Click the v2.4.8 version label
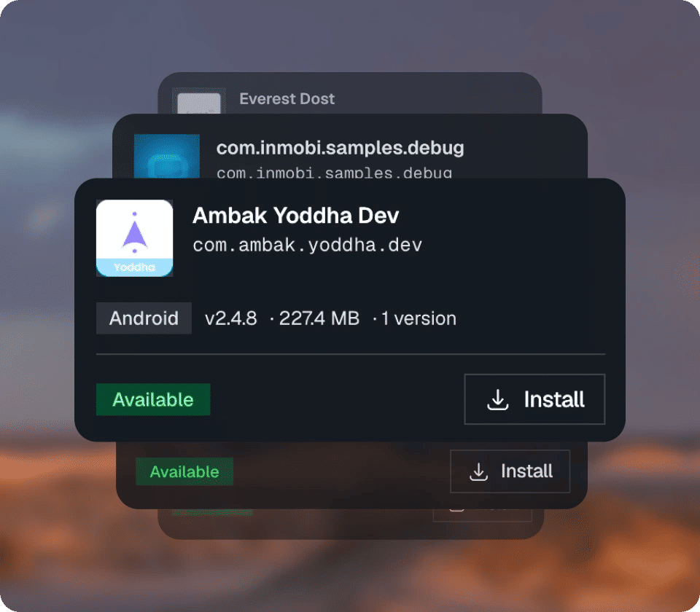700x612 pixels. pos(231,318)
